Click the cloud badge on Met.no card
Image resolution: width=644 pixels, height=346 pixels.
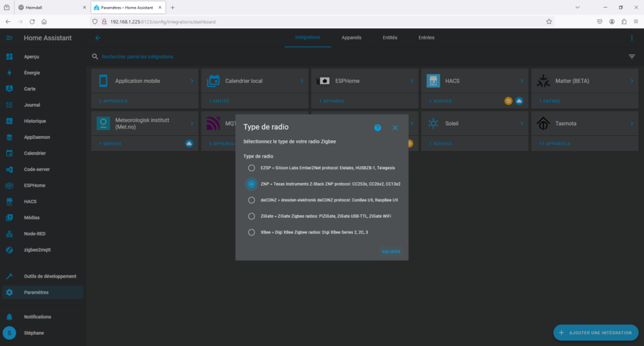click(x=189, y=143)
